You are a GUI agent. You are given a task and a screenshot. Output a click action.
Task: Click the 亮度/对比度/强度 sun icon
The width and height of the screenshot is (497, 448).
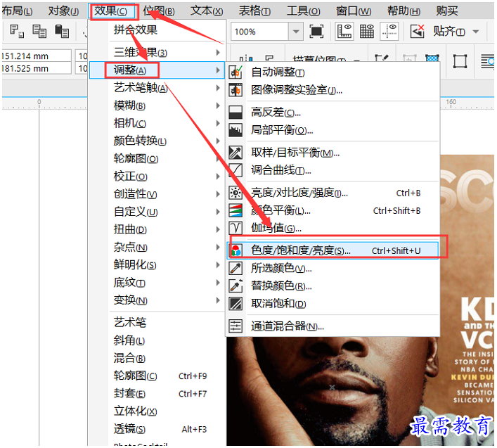235,193
